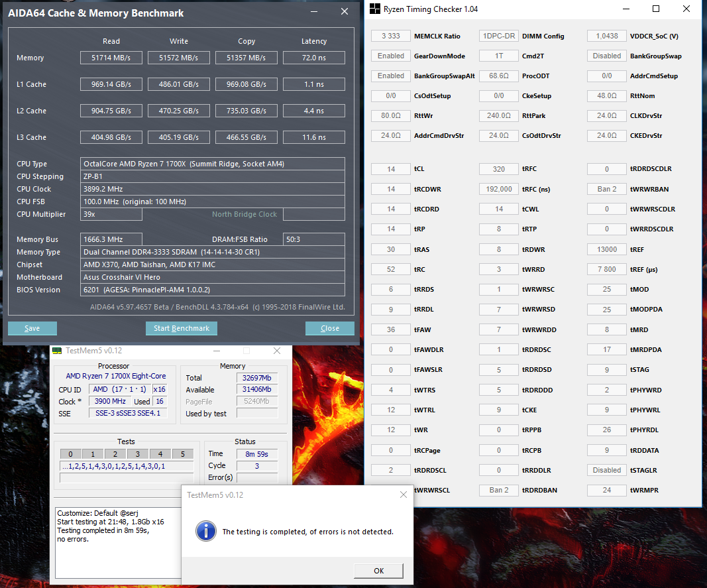Click the Memory Read 51714 MB/s field
Screen dimensions: 707x588
(111, 58)
